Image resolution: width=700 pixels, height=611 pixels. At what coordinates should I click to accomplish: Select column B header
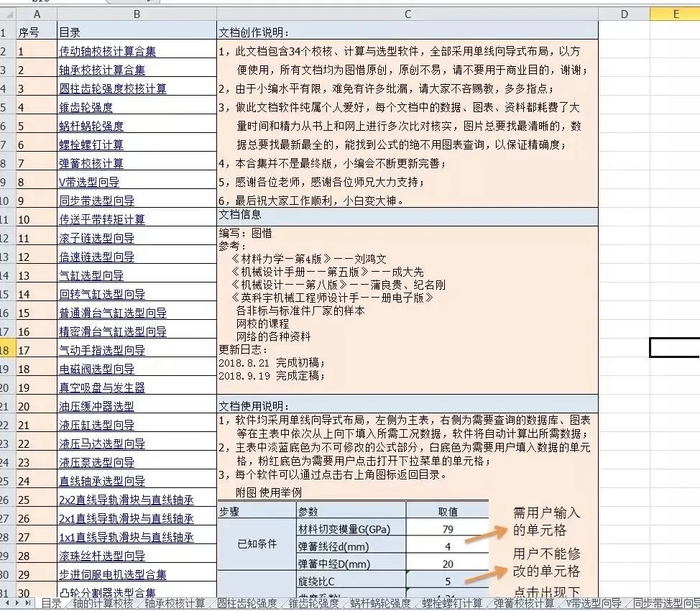click(137, 14)
